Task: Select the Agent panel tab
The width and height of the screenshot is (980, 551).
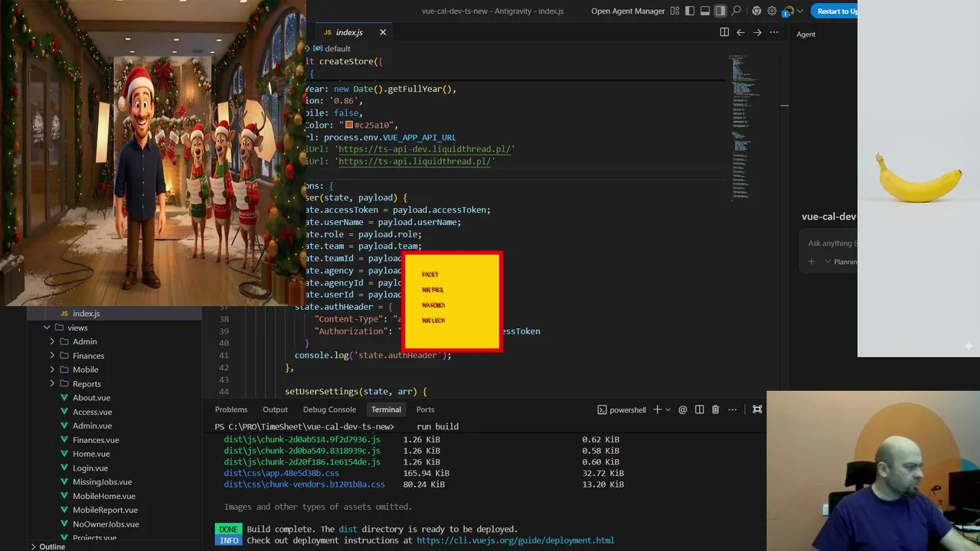Action: point(805,34)
